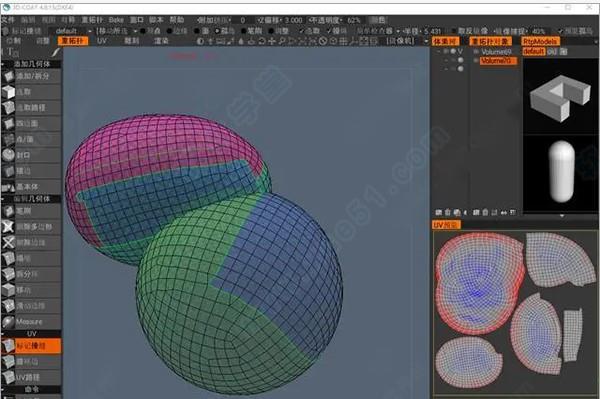Switch to the 雕刻 sculpt room tab
The width and height of the screenshot is (600, 399).
click(132, 41)
